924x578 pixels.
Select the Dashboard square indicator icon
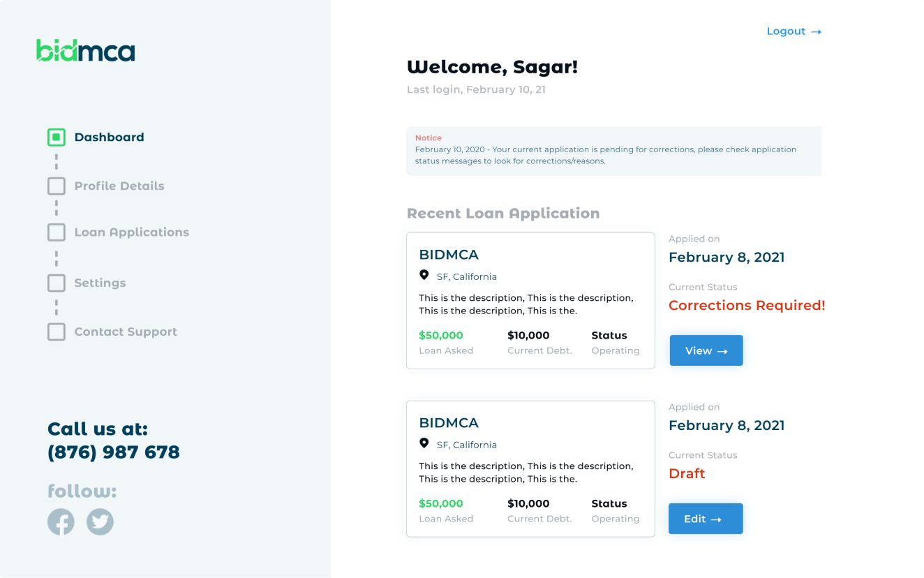point(57,138)
